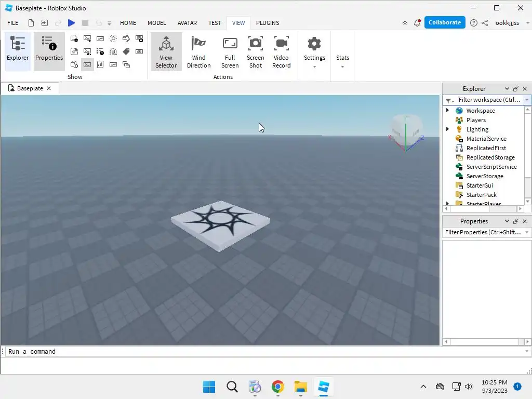Toggle the highlighted Command Bar icon
Image resolution: width=532 pixels, height=399 pixels.
[87, 64]
